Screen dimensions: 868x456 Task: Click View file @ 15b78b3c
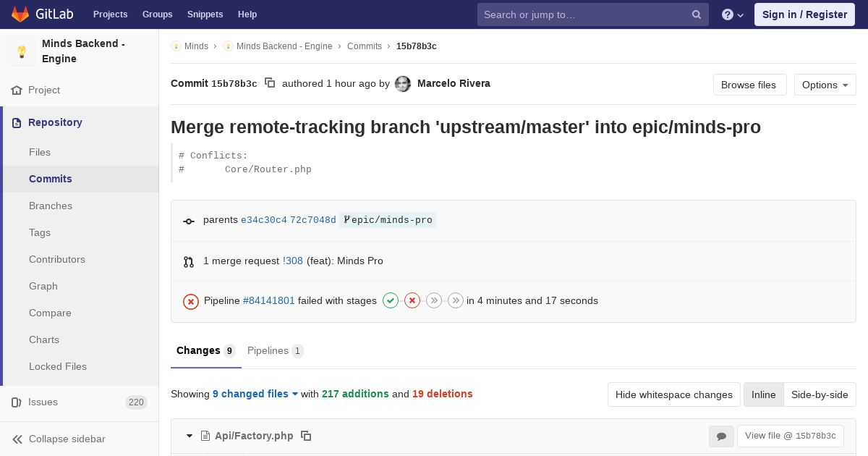pos(790,436)
